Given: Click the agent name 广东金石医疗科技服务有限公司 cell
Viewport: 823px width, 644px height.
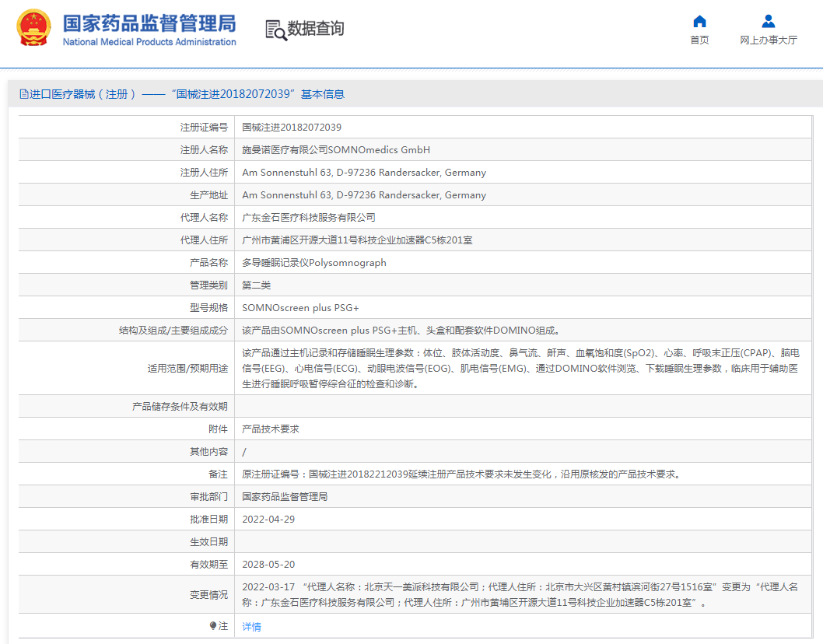Looking at the screenshot, I should 309,218.
